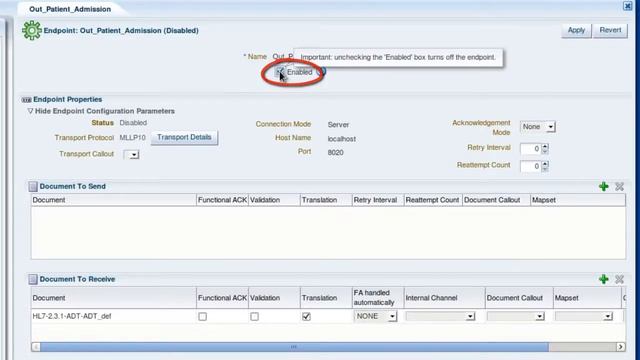The width and height of the screenshot is (640, 360).
Task: Click the Endpoint Properties header icon
Action: pos(27,100)
